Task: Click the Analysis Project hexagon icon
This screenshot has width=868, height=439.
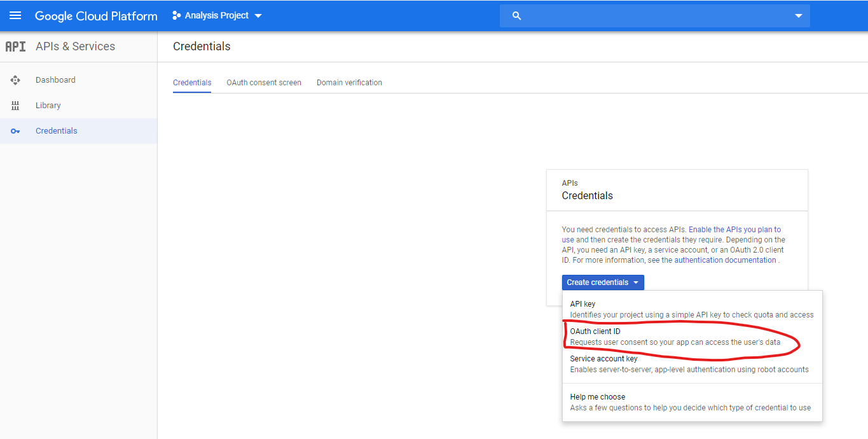Action: coord(177,15)
